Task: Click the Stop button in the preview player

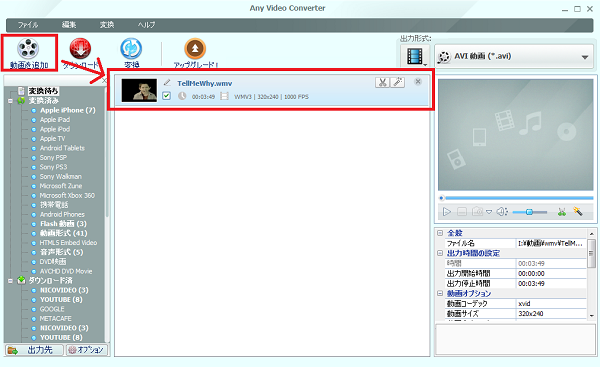Action: [462, 212]
